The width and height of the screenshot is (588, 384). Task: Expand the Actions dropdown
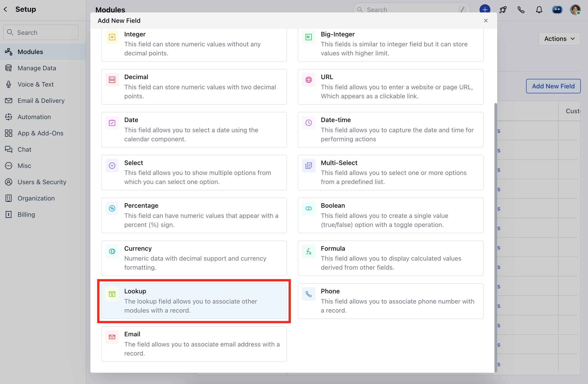click(559, 39)
